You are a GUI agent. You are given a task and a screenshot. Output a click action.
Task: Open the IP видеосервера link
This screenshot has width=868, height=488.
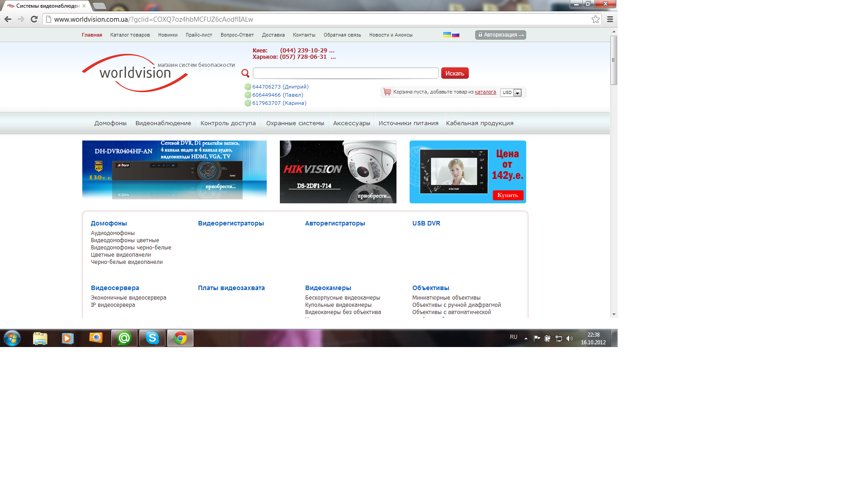113,305
